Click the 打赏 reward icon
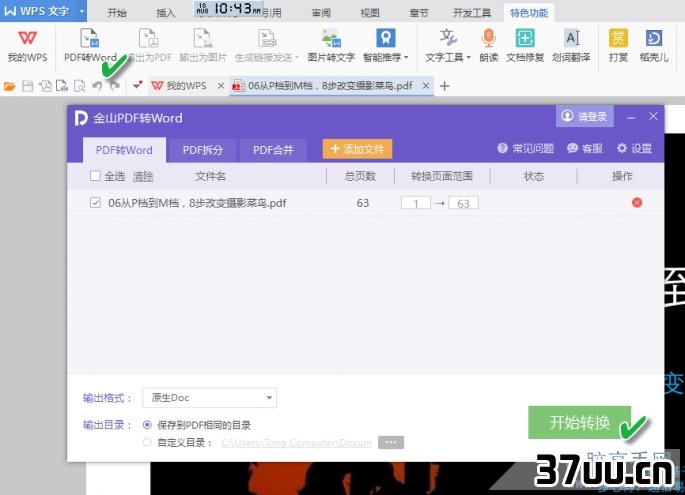 [618, 45]
